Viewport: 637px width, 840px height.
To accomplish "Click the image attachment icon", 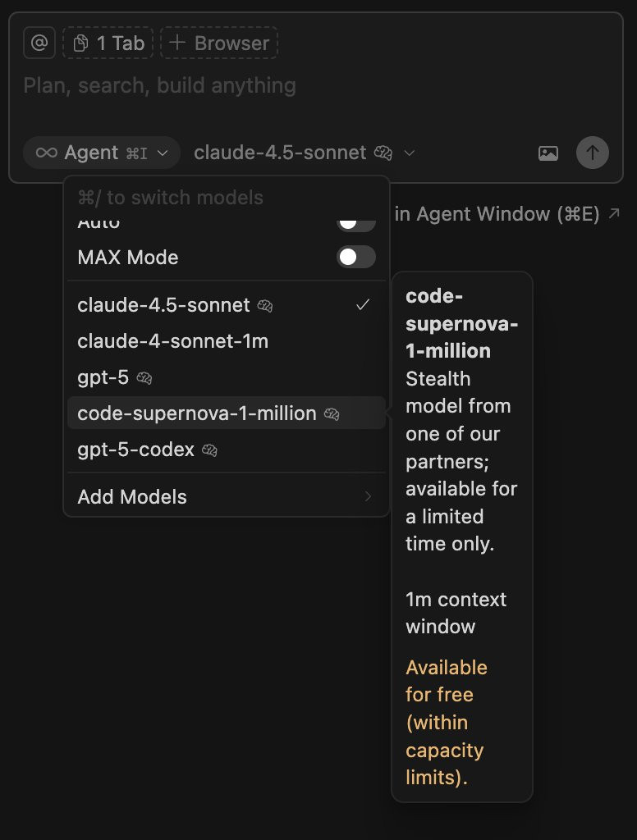I will [548, 153].
